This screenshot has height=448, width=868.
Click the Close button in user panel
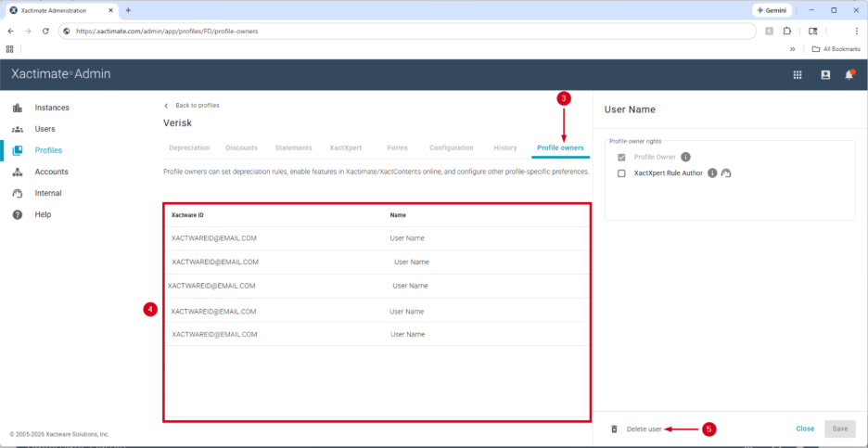805,429
